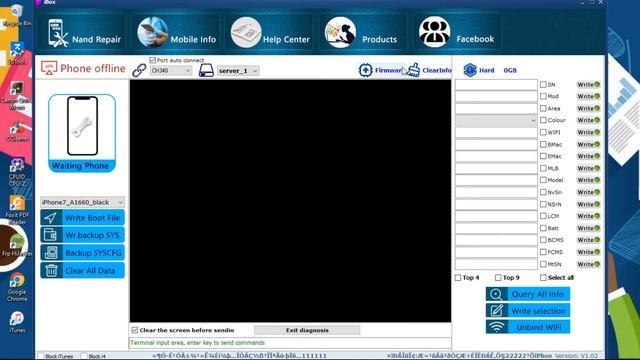Image resolution: width=640 pixels, height=360 pixels.
Task: Check the Block iTunes checkbox
Action: (41, 356)
